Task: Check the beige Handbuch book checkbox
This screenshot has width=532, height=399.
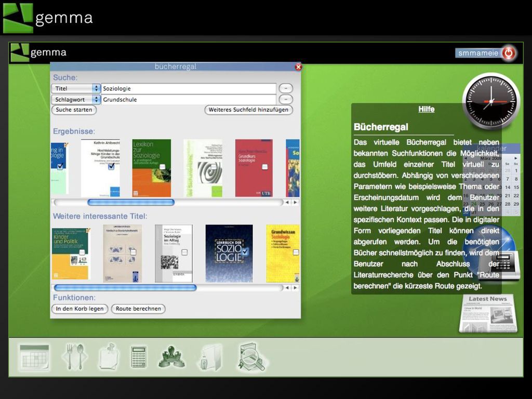Action: 133,252
